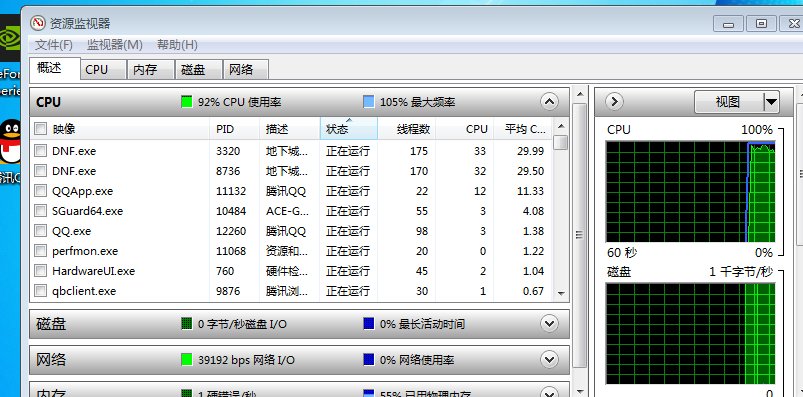The width and height of the screenshot is (803, 397).
Task: Check the QQApp.exe checkbox
Action: point(40,191)
